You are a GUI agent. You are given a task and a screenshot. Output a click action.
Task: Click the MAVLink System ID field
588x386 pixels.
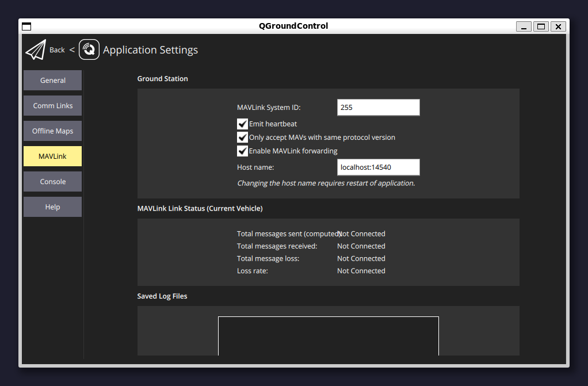click(x=379, y=107)
